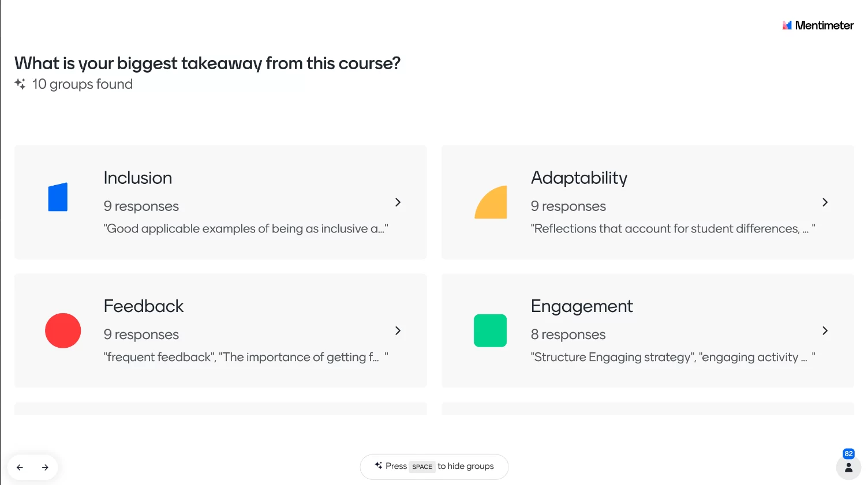Click the sparkle icon beside 10 groups found
Image resolution: width=868 pixels, height=485 pixels.
tap(20, 84)
